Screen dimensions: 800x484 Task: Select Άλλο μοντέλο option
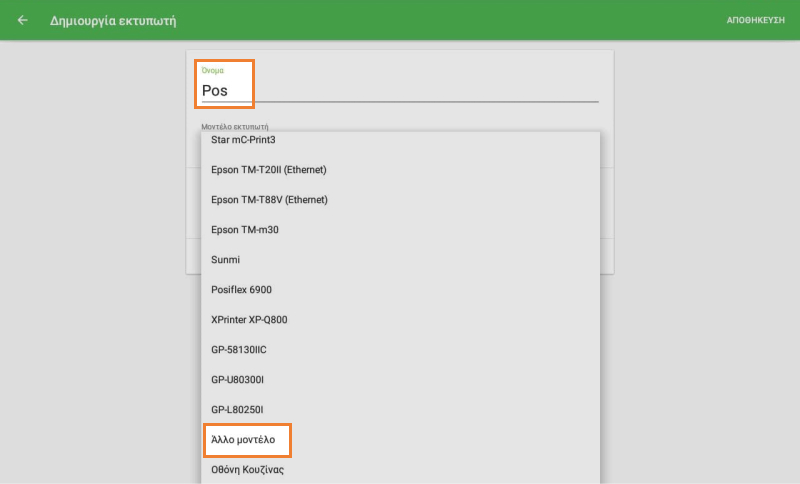coord(246,440)
